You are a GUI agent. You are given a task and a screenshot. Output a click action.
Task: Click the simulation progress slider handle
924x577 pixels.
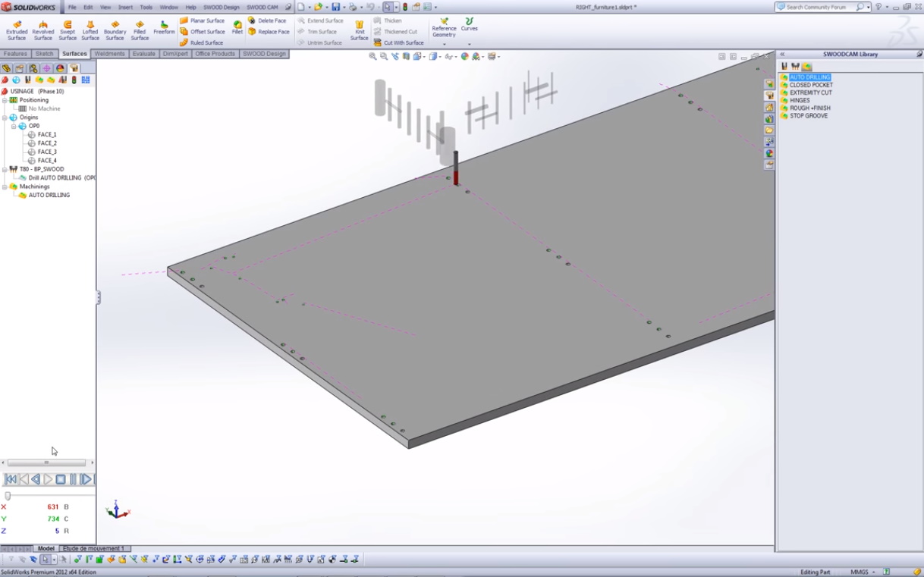(8, 496)
